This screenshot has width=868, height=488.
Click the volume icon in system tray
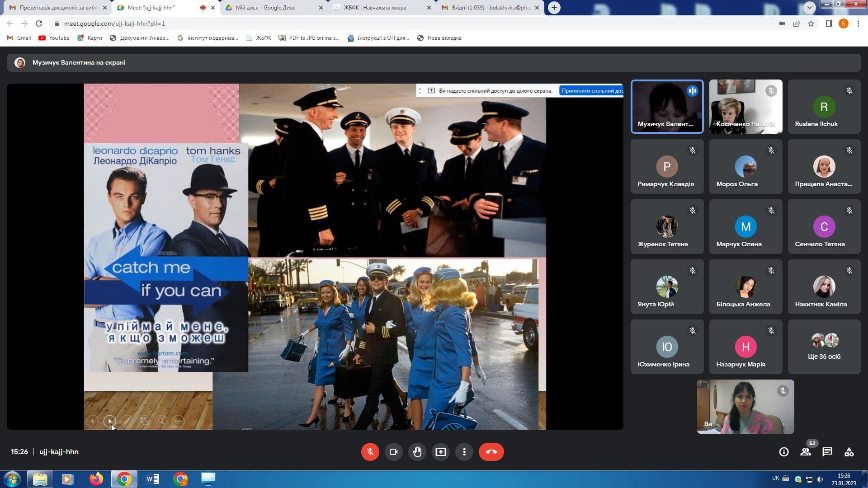820,479
